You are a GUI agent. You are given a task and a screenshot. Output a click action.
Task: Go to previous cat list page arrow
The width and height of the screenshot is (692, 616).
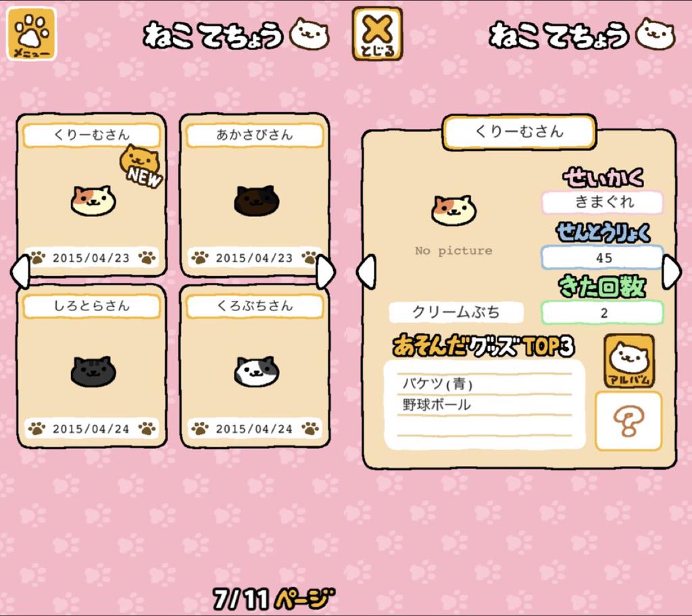[20, 272]
